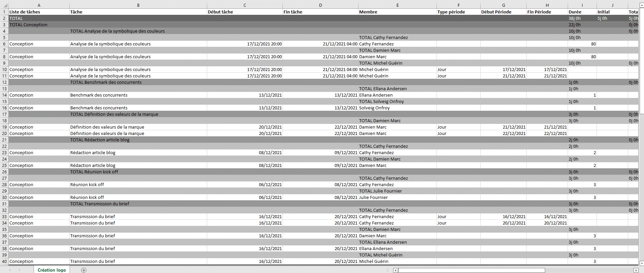Select the 'Initial' header cell

(x=612, y=12)
